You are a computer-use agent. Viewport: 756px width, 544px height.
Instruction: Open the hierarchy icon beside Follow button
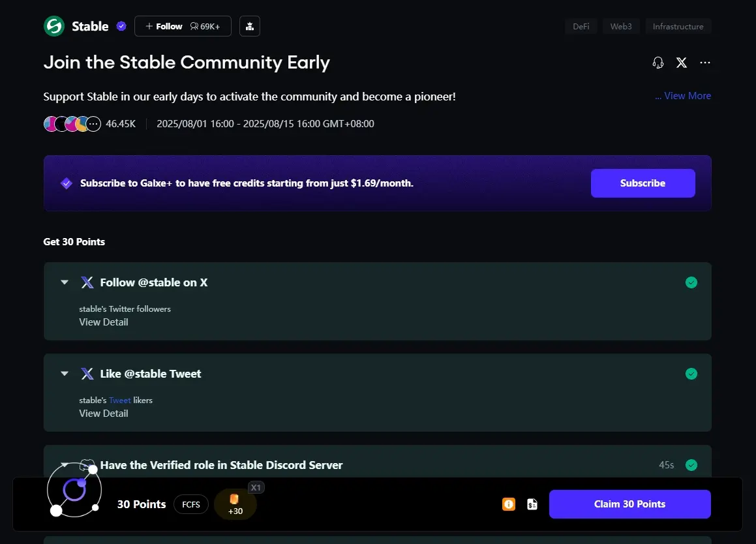250,26
